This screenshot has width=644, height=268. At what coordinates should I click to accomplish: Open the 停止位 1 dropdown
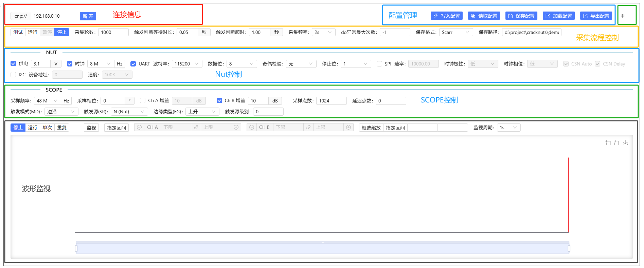point(356,64)
